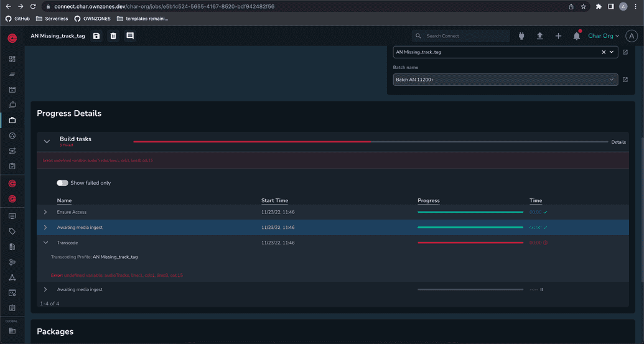Click the Transcode failed time indicator

[x=538, y=243]
